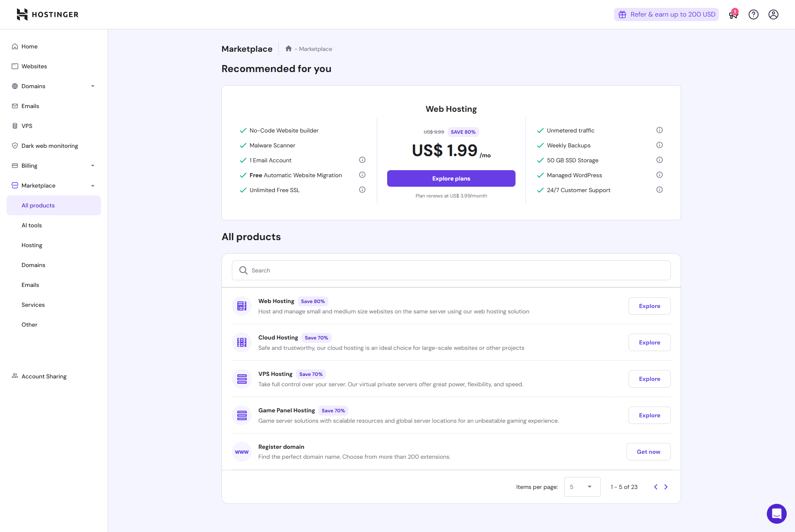Open the Items per page dropdown
The height and width of the screenshot is (532, 795).
click(582, 487)
